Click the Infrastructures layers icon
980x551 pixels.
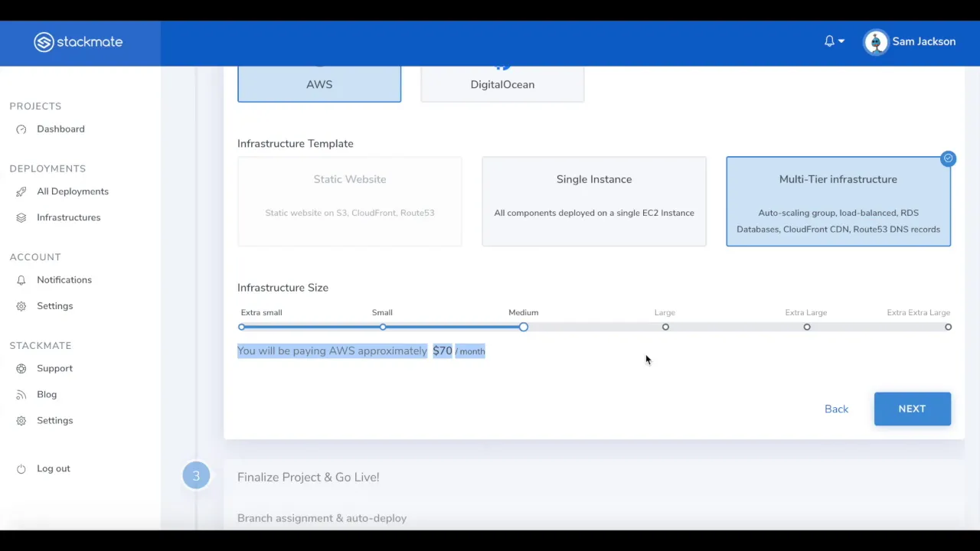pyautogui.click(x=21, y=217)
